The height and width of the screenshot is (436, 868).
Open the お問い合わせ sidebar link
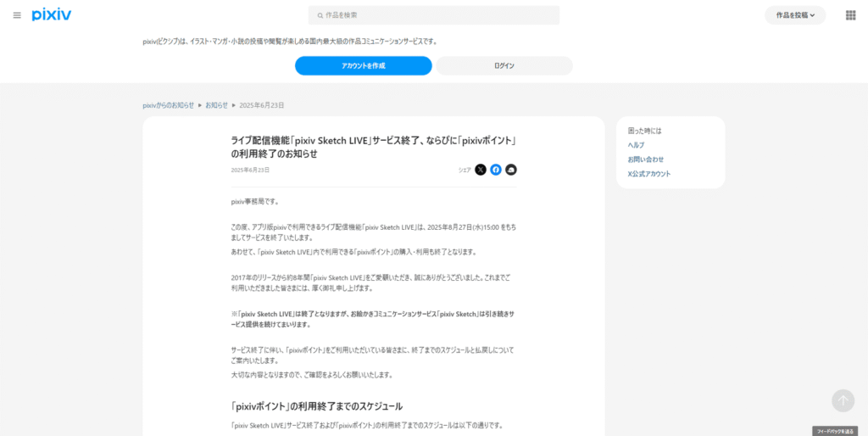tap(645, 159)
